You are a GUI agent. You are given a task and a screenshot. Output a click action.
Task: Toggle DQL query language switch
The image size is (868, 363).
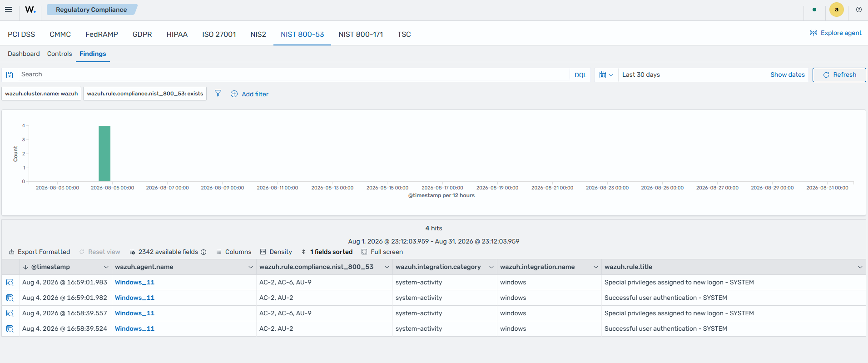click(580, 75)
